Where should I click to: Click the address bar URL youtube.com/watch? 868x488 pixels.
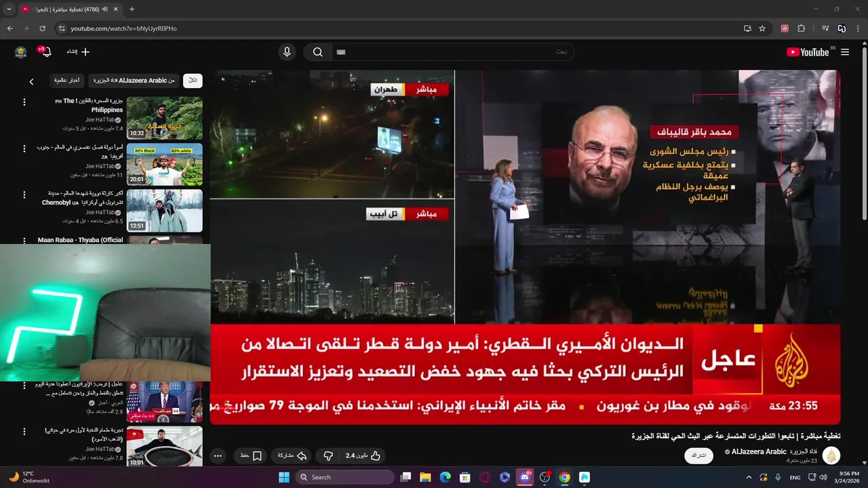(x=124, y=28)
